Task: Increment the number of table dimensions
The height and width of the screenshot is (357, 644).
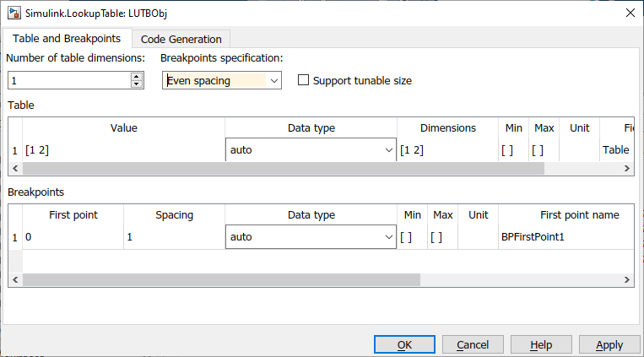Action: (x=136, y=76)
